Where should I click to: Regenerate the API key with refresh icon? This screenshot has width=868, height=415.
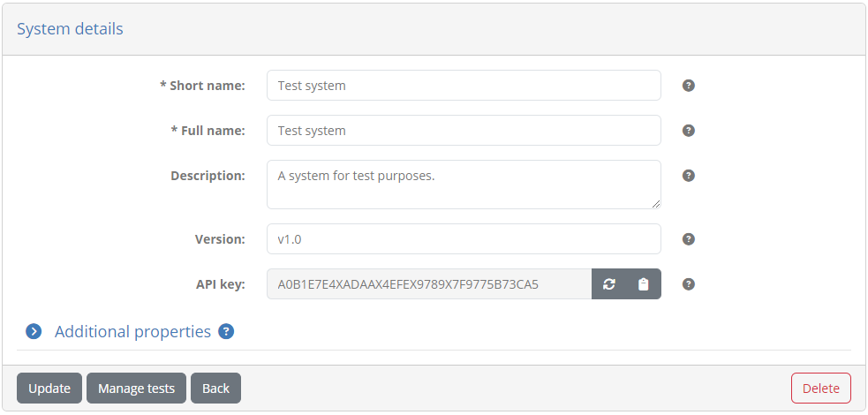tap(609, 283)
